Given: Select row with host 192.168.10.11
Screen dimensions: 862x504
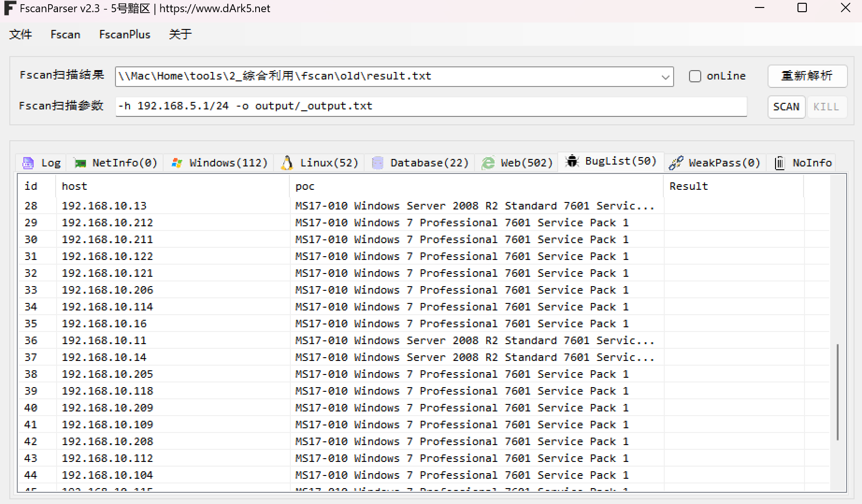Looking at the screenshot, I should coord(423,340).
